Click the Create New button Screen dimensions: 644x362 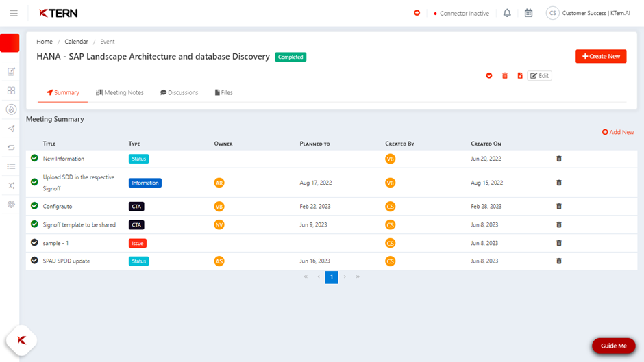601,56
